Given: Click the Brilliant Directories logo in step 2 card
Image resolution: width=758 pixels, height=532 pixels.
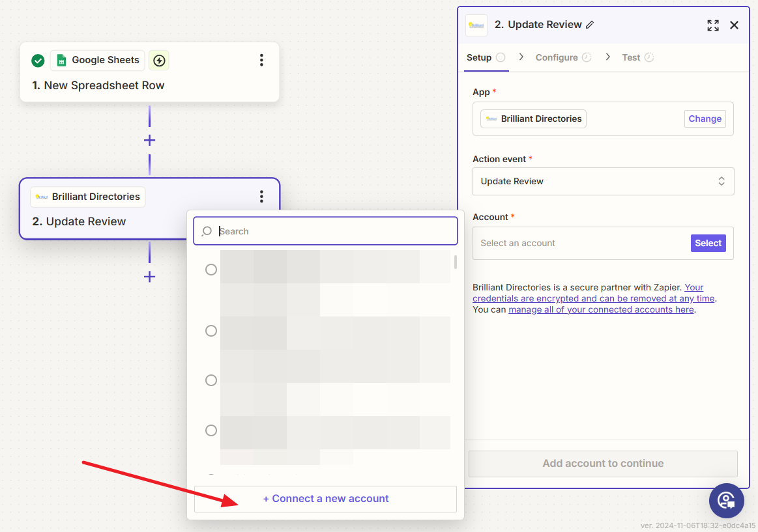Looking at the screenshot, I should pyautogui.click(x=42, y=197).
